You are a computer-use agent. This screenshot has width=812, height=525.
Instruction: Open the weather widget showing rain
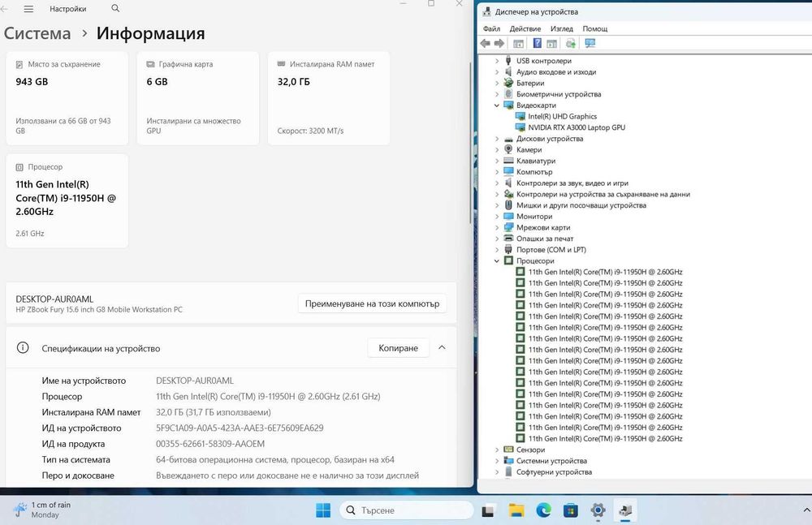[x=42, y=510]
